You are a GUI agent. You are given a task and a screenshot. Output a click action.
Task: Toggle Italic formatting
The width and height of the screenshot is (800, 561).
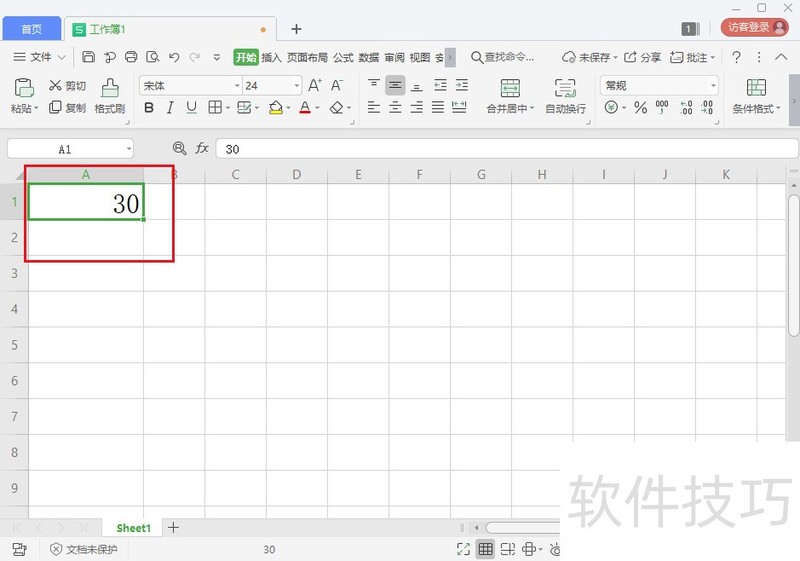pos(170,108)
